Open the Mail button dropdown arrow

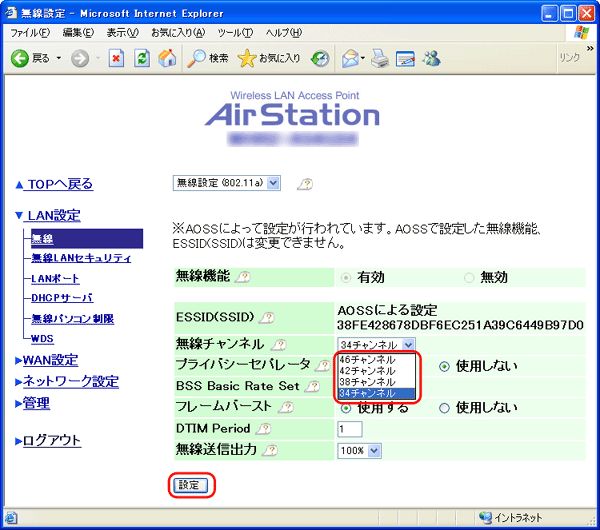pos(363,59)
